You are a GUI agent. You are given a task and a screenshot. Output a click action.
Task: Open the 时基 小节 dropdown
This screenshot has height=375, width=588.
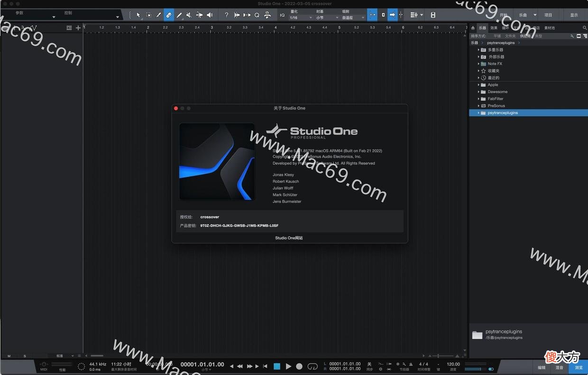tap(327, 18)
